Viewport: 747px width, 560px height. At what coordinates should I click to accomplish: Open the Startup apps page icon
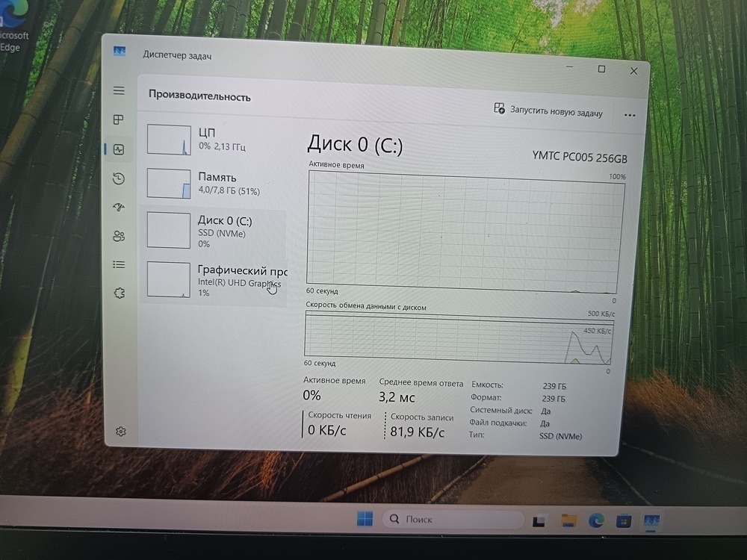[x=119, y=208]
